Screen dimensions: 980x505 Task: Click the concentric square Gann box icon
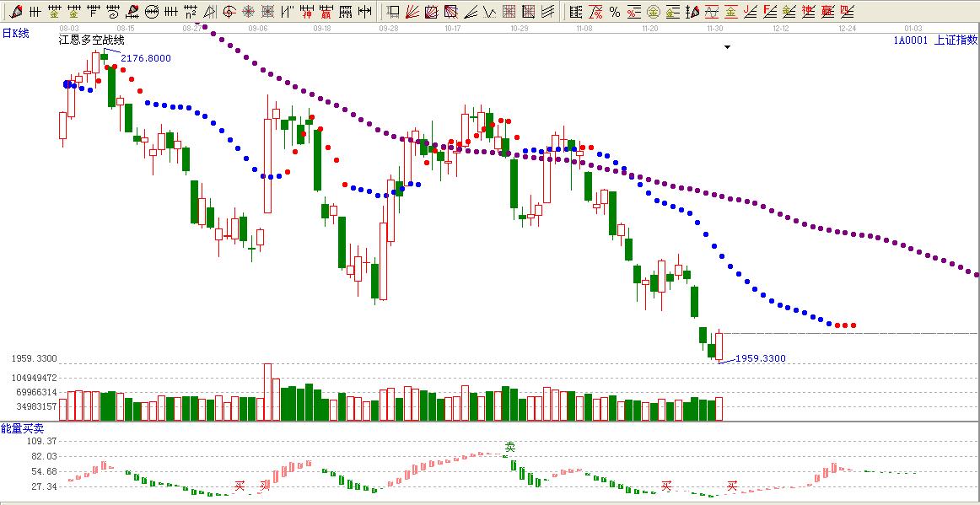[x=267, y=12]
